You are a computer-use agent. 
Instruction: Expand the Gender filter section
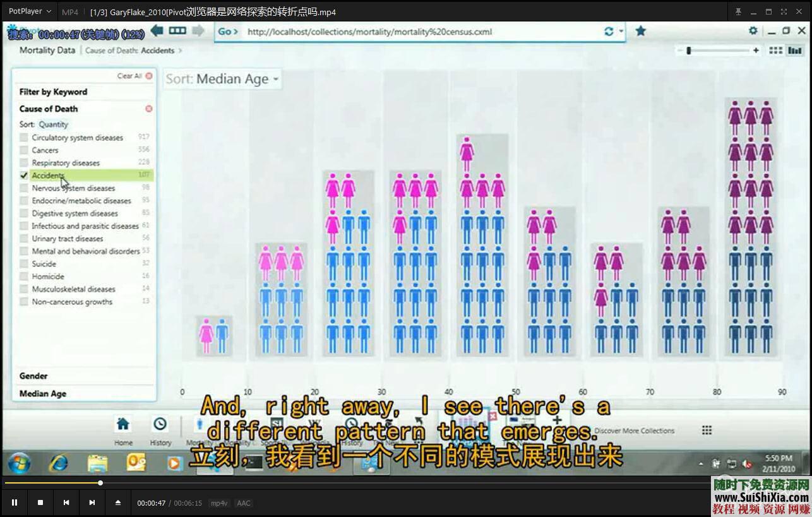coord(33,376)
